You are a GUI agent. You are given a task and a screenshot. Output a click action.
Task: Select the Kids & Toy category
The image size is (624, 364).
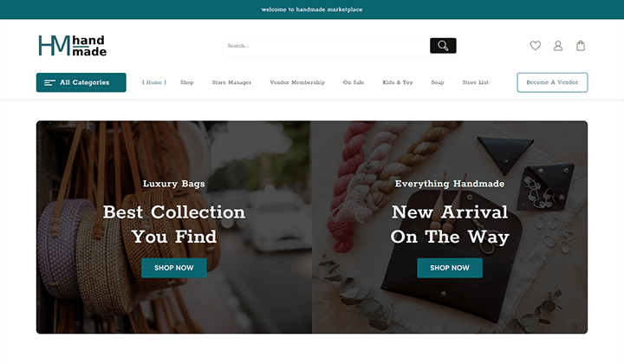pos(398,82)
